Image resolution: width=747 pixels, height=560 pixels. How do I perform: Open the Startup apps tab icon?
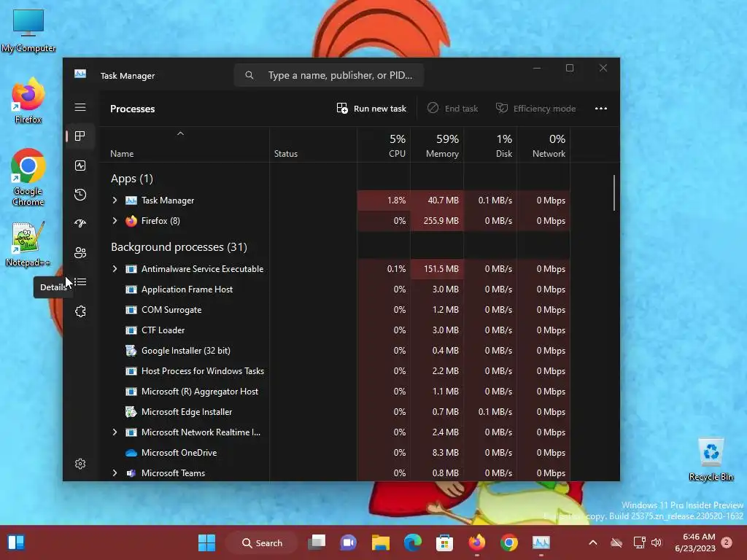(x=80, y=223)
